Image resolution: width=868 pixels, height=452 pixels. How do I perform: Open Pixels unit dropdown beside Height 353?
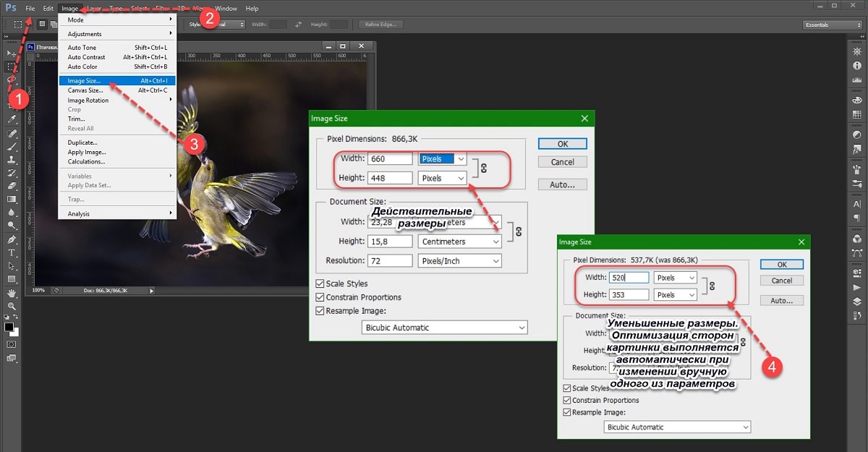point(676,294)
